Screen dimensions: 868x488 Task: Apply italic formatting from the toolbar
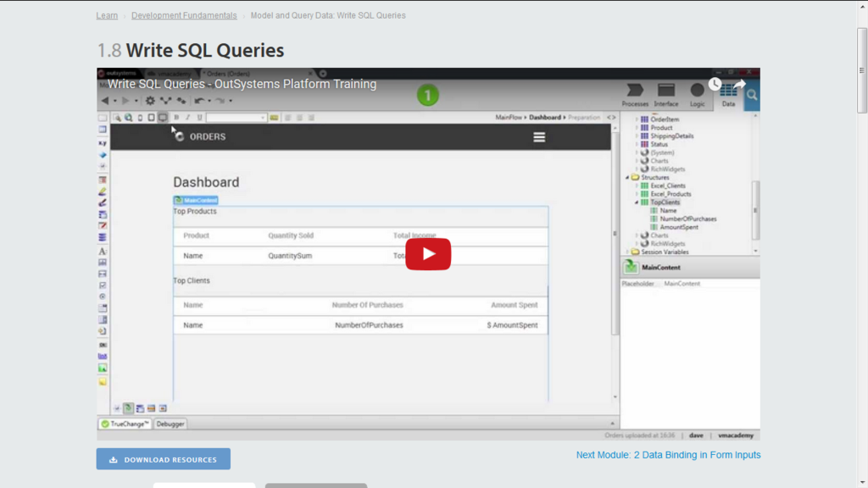click(187, 118)
